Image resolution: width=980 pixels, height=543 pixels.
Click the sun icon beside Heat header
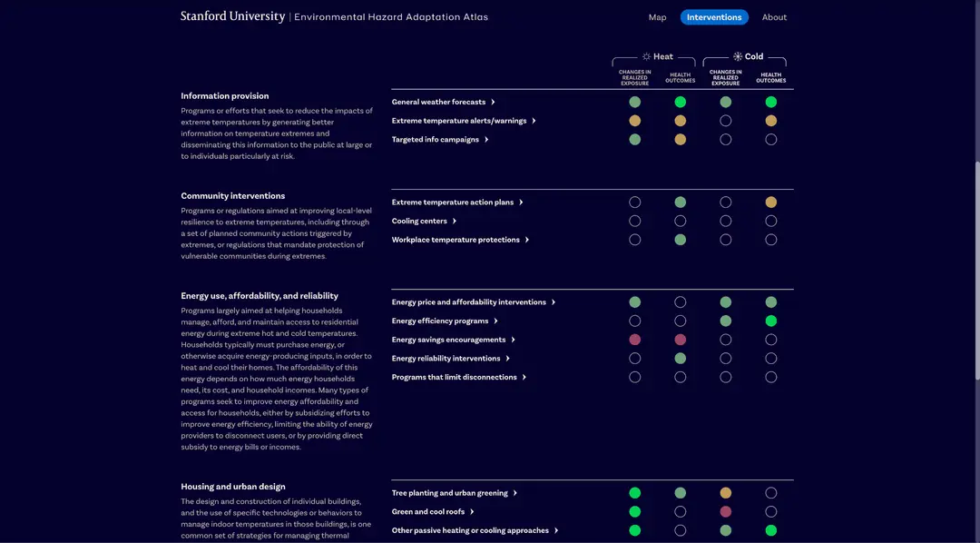(646, 56)
